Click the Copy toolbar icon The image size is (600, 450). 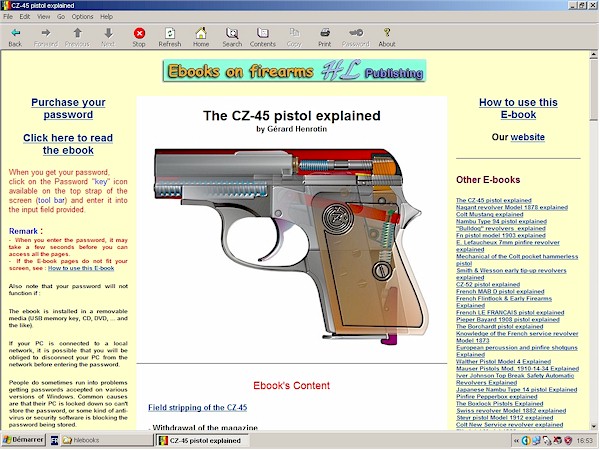(294, 37)
